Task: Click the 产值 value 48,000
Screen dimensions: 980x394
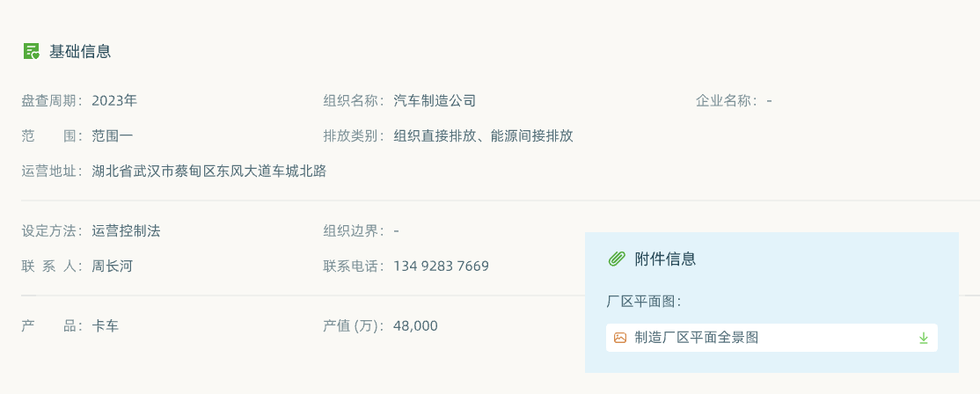Action: coord(415,326)
